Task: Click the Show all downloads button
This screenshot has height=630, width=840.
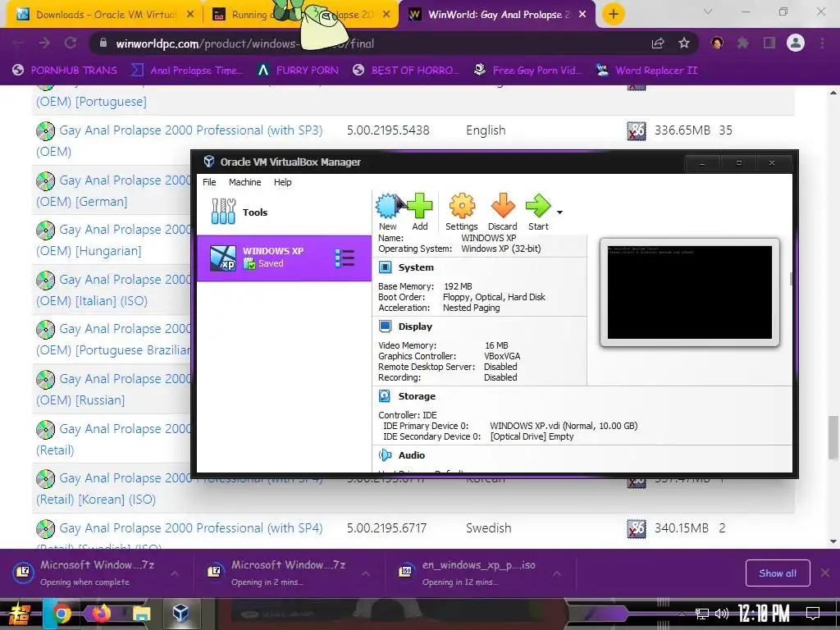Action: pyautogui.click(x=778, y=573)
